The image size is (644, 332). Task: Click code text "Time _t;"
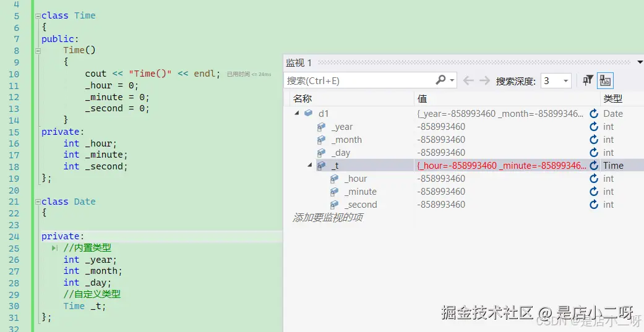click(x=85, y=306)
